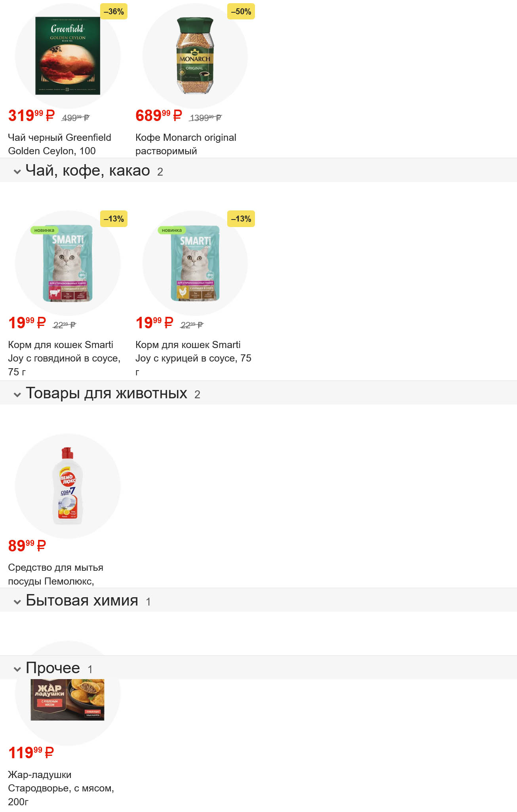517x812 pixels.
Task: Open the Monarch Original coffee jar image
Action: point(195,56)
